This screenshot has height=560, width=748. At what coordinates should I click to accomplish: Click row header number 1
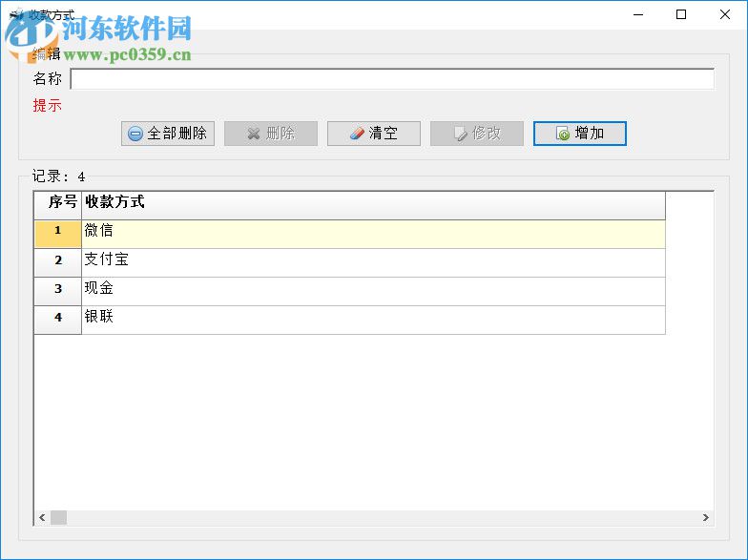pos(57,235)
